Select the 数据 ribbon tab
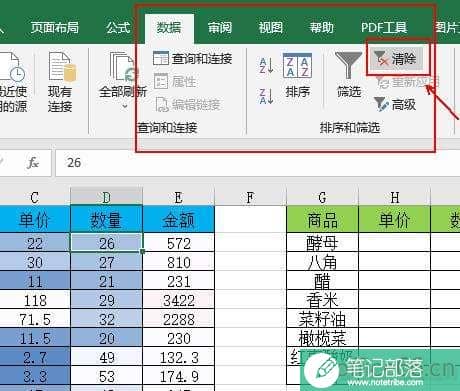Image resolution: width=460 pixels, height=391 pixels. (169, 28)
